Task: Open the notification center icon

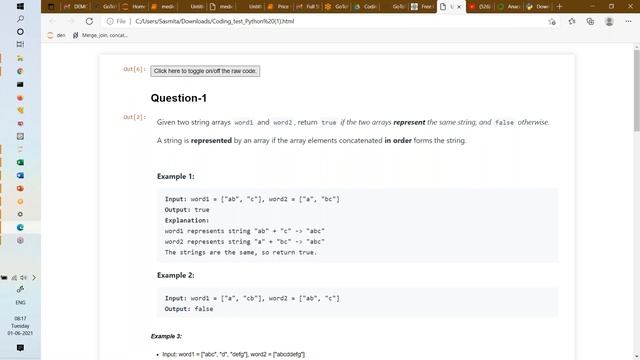Action: coord(20,348)
